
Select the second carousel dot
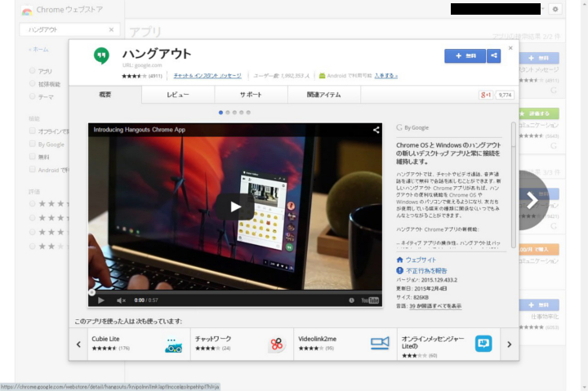228,113
